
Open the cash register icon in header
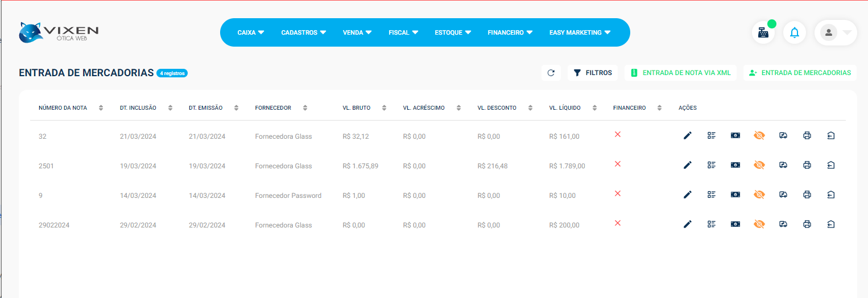point(763,32)
